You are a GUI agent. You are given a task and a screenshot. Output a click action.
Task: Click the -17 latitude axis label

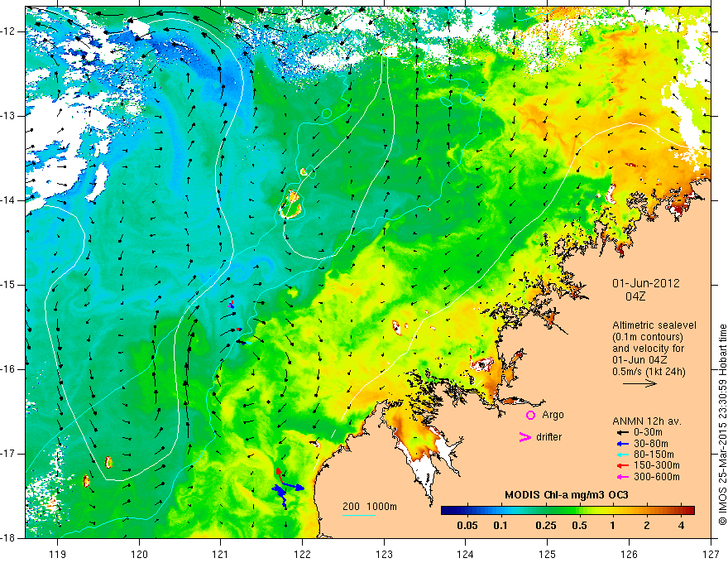point(8,454)
